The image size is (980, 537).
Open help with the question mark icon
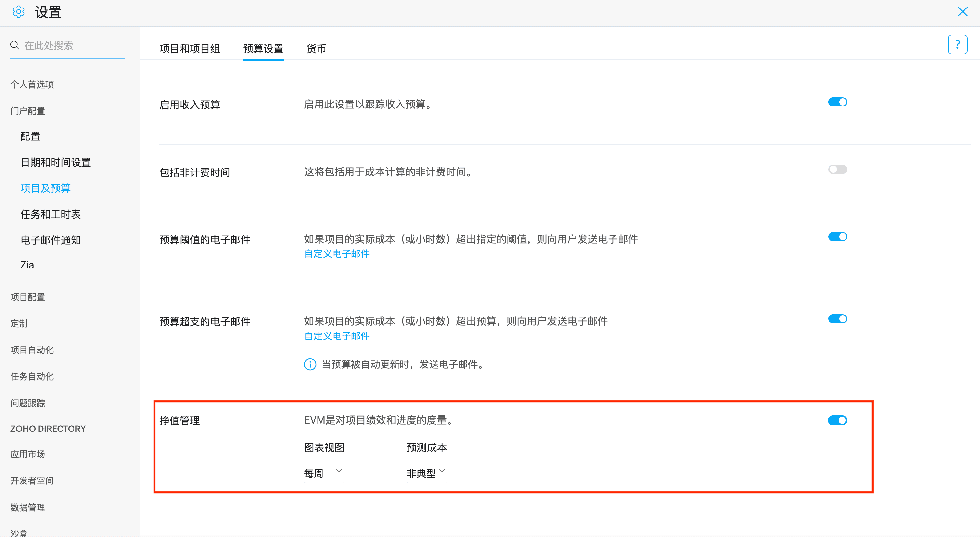pos(957,44)
